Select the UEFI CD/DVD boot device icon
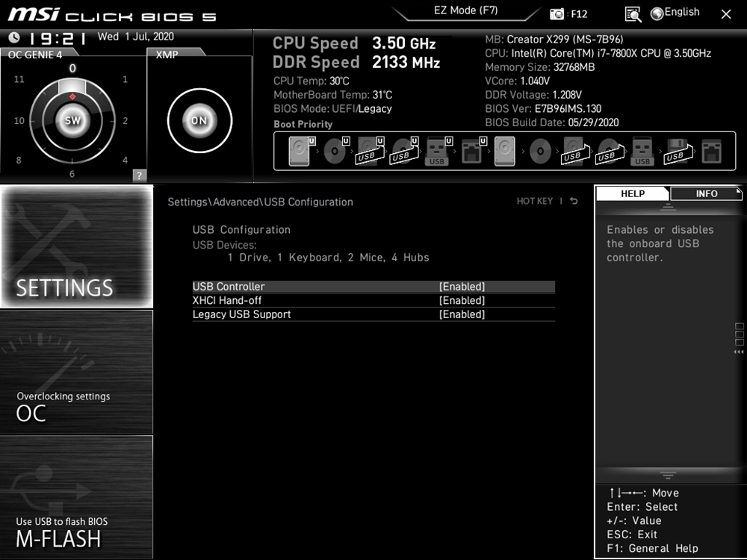 336,151
